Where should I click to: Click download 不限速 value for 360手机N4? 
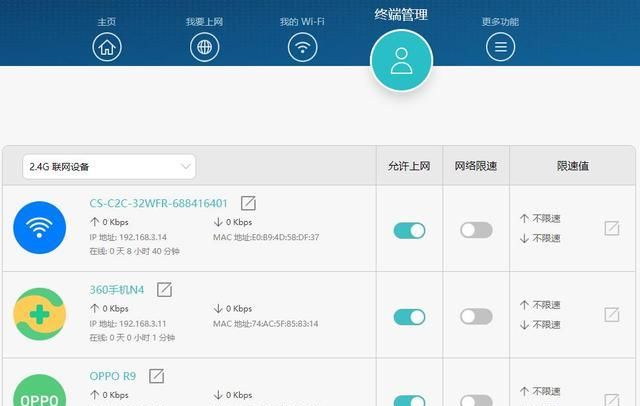pos(546,325)
